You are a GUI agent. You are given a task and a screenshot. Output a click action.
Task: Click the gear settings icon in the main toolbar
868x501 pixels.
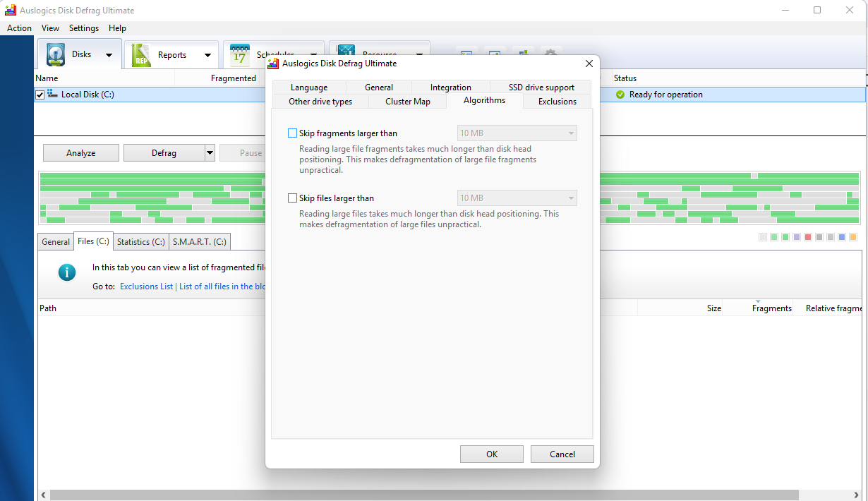(551, 54)
